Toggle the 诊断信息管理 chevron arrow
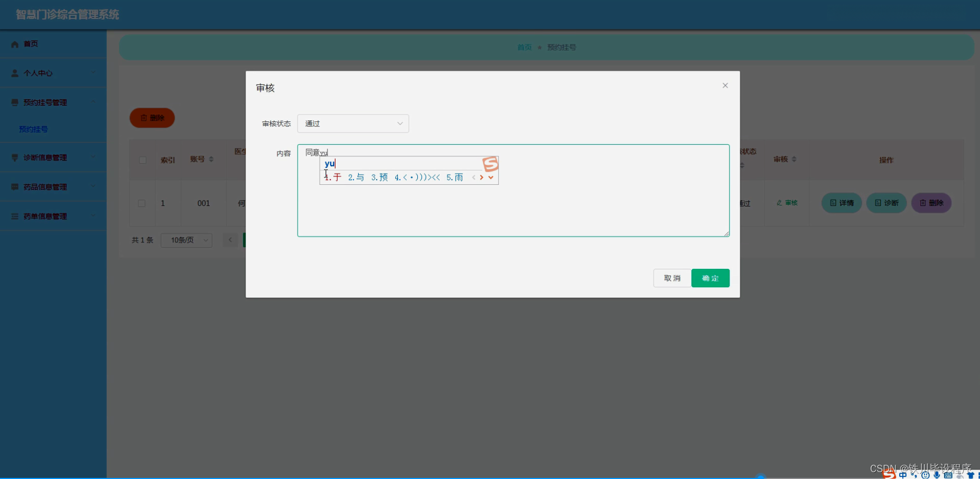This screenshot has width=980, height=479. [x=94, y=157]
